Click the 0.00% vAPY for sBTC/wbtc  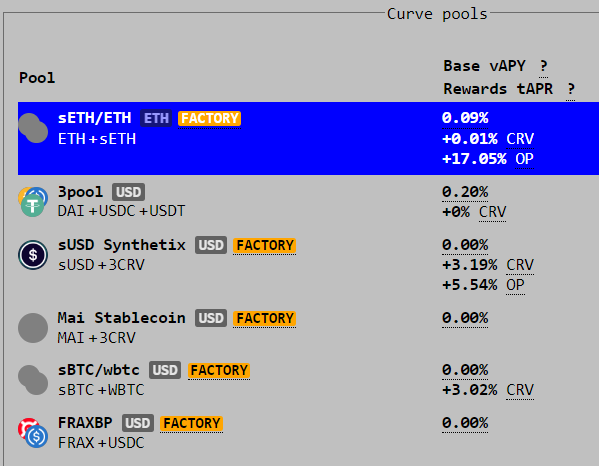tap(465, 370)
